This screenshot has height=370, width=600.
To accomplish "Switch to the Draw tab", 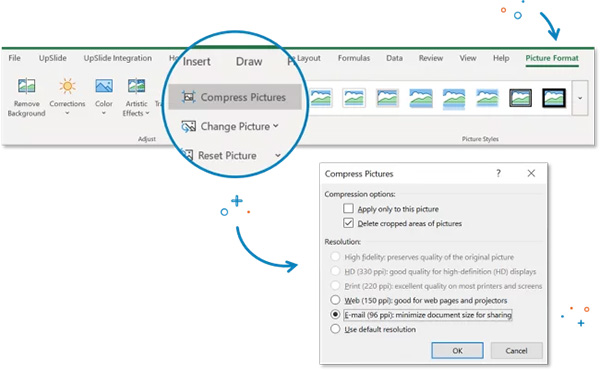I will point(249,62).
